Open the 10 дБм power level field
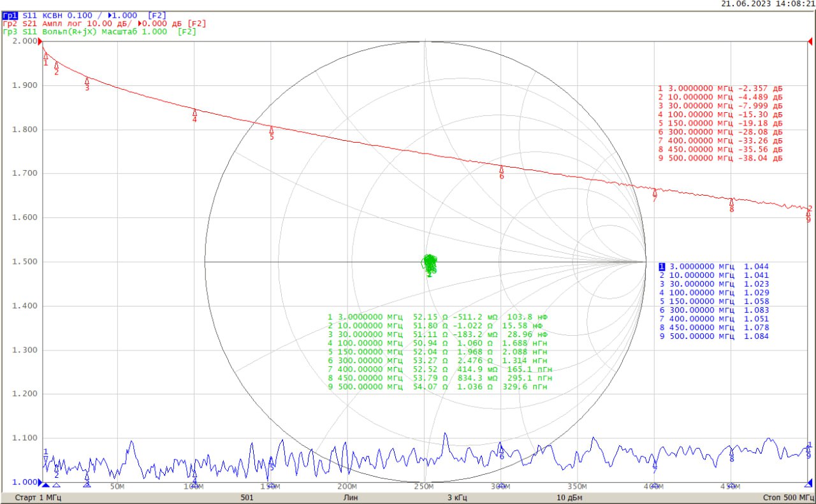This screenshot has width=816, height=504. click(569, 497)
